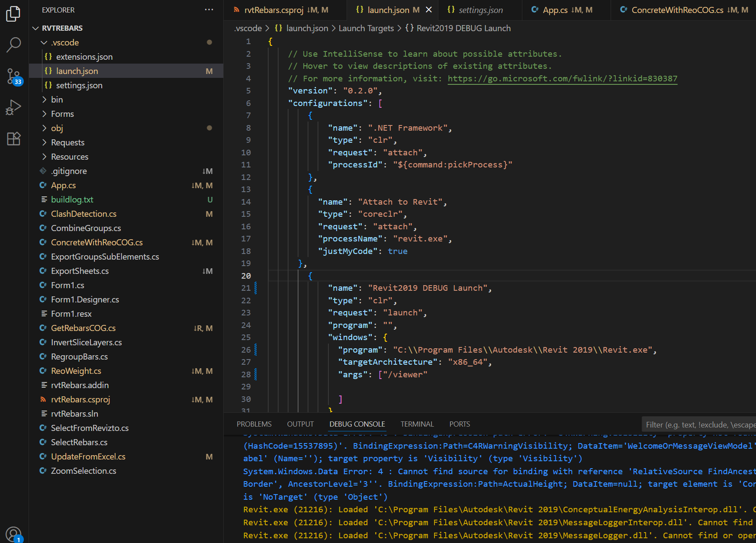Open Explorer views and more actions menu
Viewport: 756px width, 543px height.
[x=209, y=10]
